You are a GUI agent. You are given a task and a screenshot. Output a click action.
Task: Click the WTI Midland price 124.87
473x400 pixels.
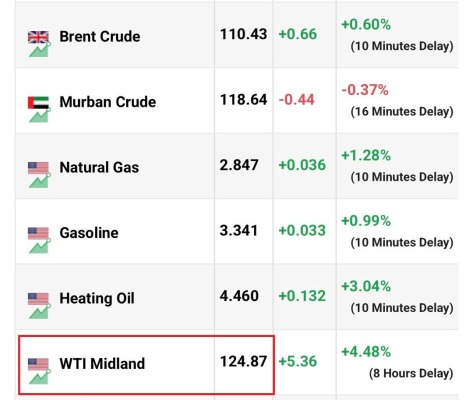tap(243, 361)
